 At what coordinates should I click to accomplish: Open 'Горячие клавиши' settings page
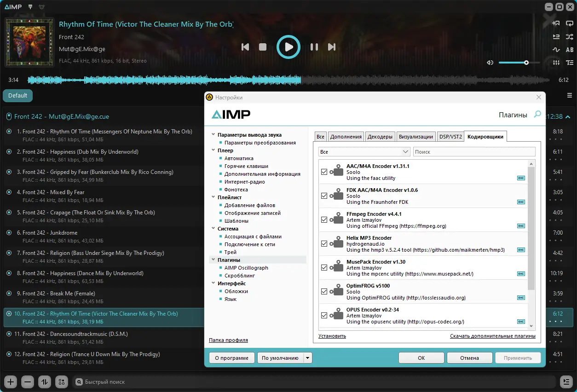pyautogui.click(x=246, y=166)
